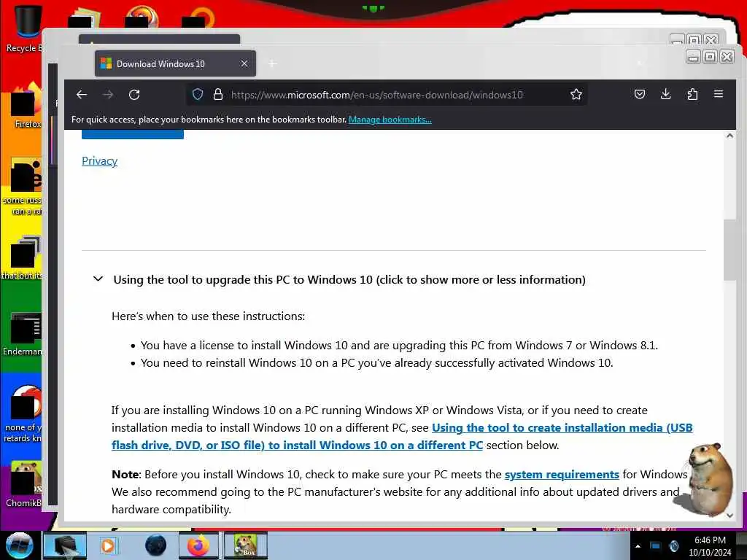
Task: Maximize the Firefox window
Action: (710, 57)
